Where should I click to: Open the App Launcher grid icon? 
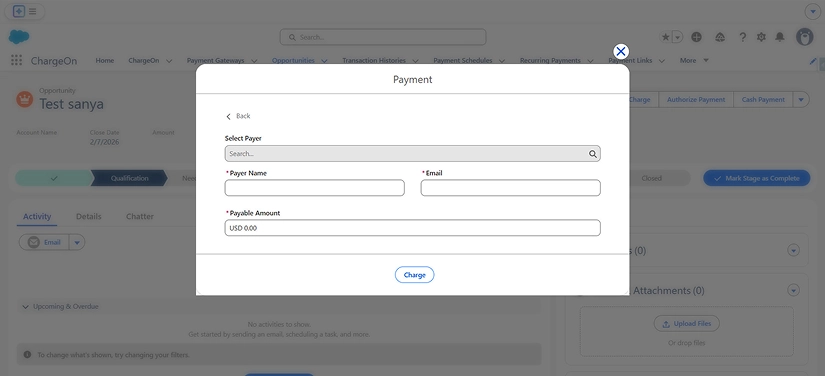click(x=16, y=60)
